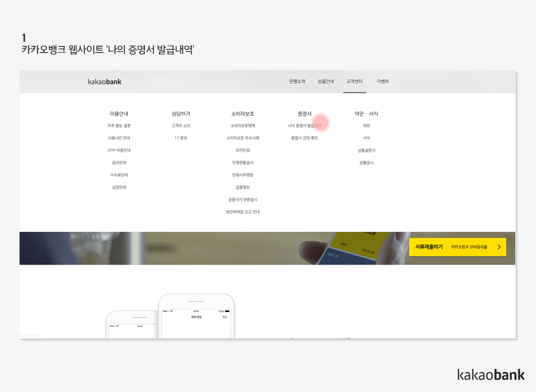The width and height of the screenshot is (536, 392).
Task: Open the 이벤트 top menu
Action: [x=383, y=81]
